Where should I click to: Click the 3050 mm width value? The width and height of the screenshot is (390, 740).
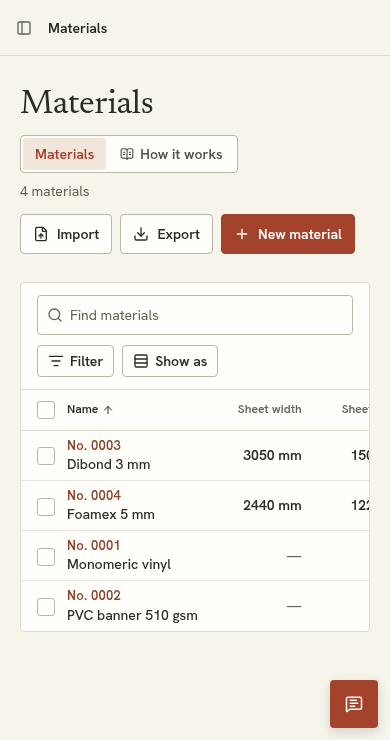(x=272, y=455)
